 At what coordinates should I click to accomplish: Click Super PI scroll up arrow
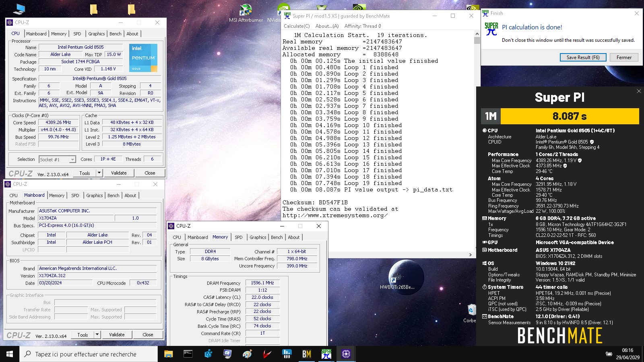click(477, 34)
